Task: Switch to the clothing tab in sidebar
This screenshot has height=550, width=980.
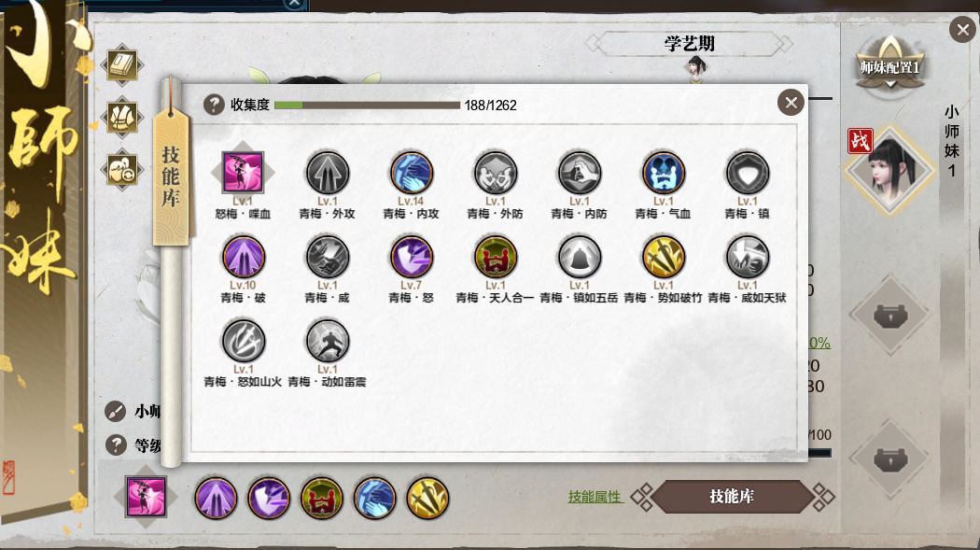Action: point(122,117)
